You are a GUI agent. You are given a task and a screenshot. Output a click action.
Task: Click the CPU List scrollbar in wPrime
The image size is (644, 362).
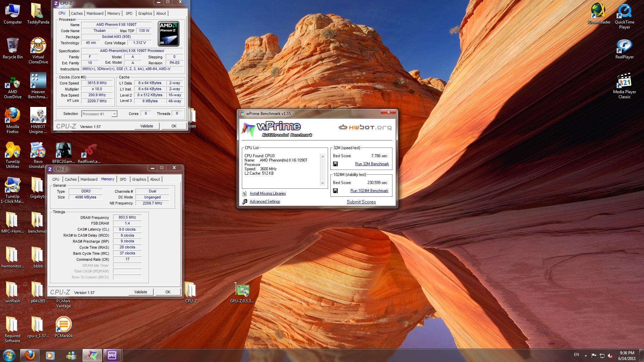tap(323, 170)
